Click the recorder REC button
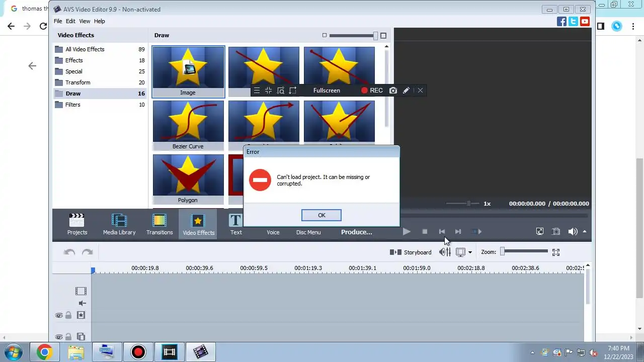The image size is (644, 362). pyautogui.click(x=372, y=90)
